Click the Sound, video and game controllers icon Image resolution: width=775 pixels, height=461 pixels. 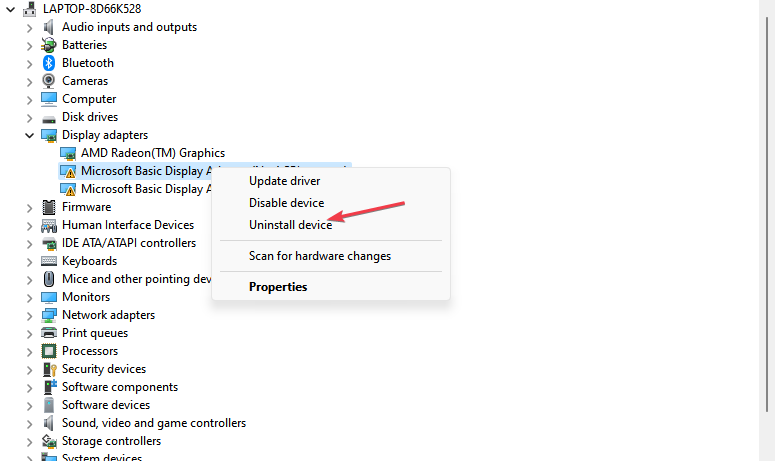tap(48, 423)
